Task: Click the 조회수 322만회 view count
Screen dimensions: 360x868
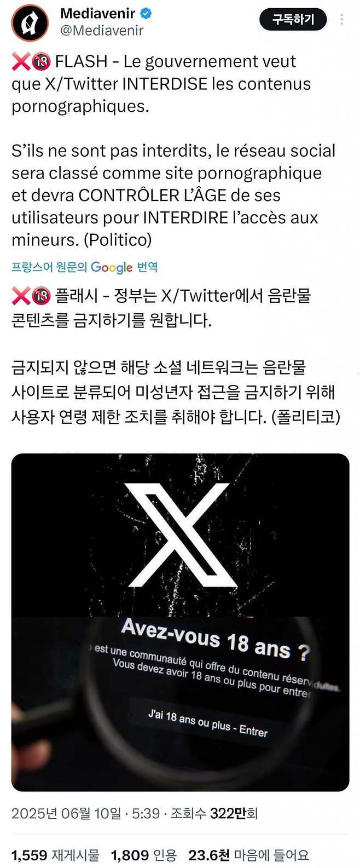Action: pos(214,813)
